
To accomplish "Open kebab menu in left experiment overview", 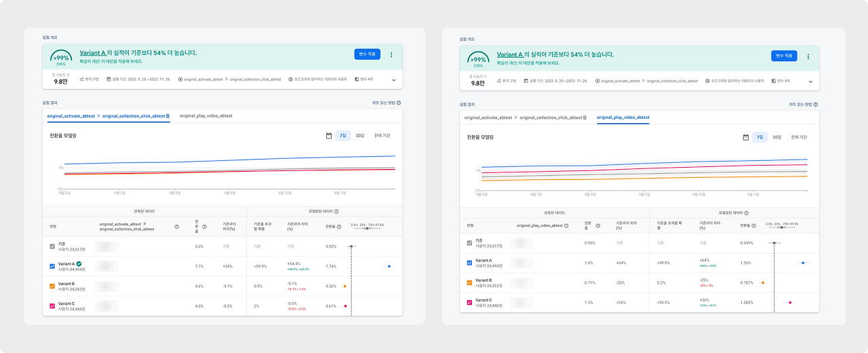I will (x=391, y=54).
